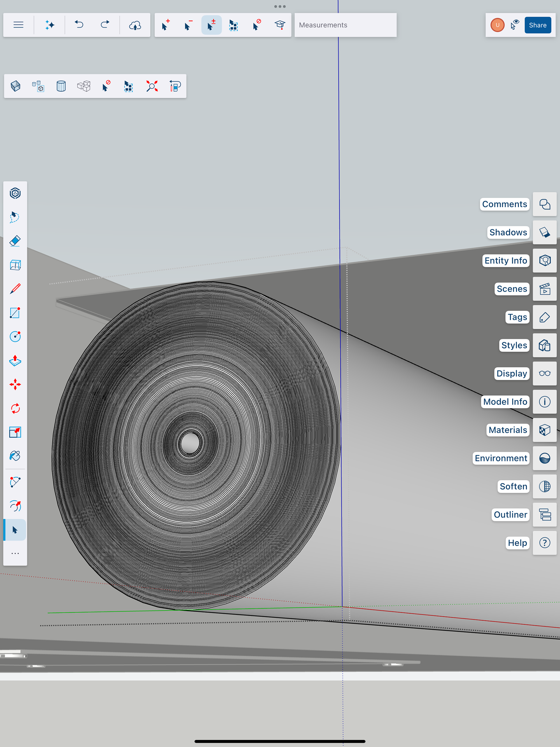
Task: Toggle follow-user view eye icon
Action: tap(514, 25)
